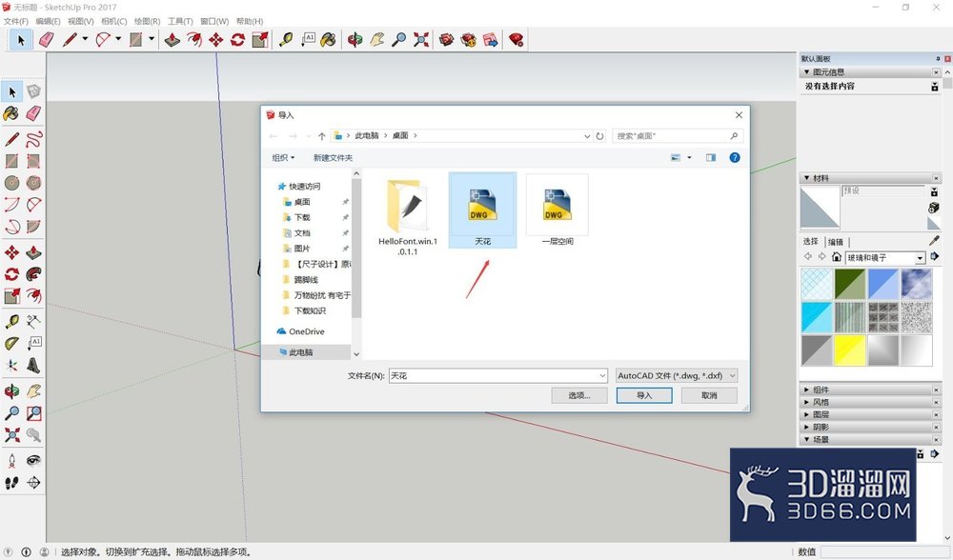Image resolution: width=953 pixels, height=560 pixels.
Task: Pick the Freehand tool in the left palette
Action: 33,139
